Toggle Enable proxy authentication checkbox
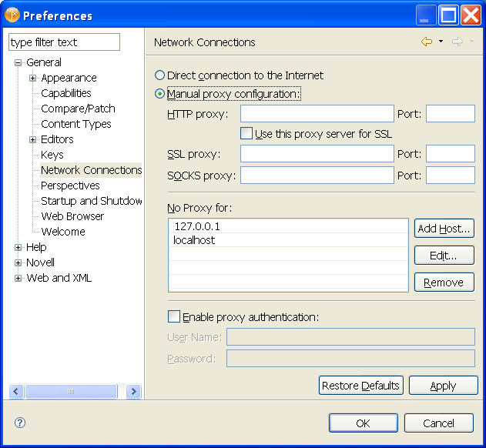This screenshot has height=448, width=486. [x=174, y=316]
